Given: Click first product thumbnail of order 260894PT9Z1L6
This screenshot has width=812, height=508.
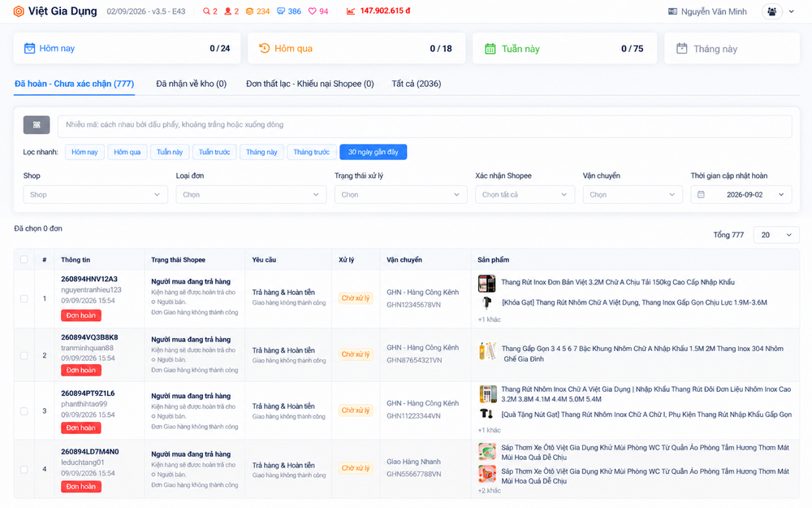Looking at the screenshot, I should tap(487, 394).
